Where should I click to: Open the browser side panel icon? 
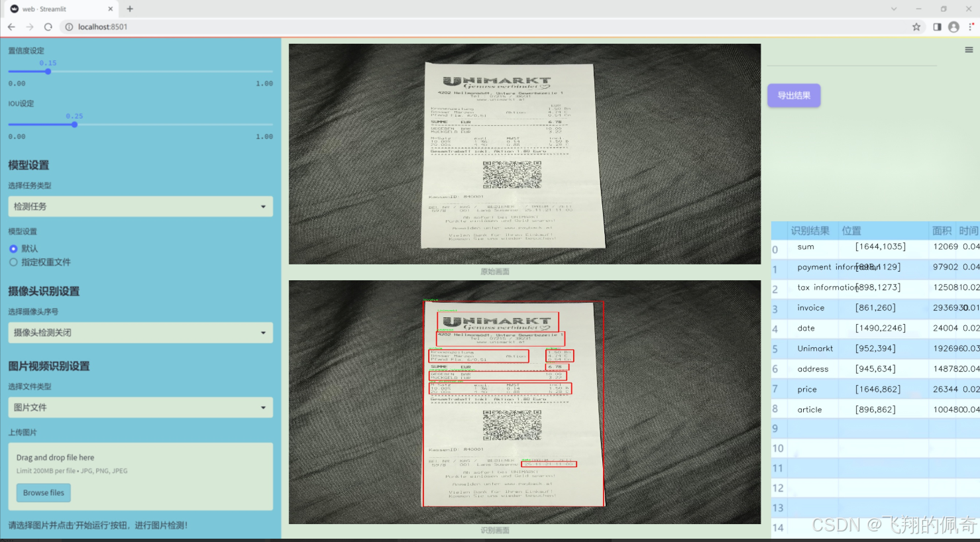click(x=937, y=27)
